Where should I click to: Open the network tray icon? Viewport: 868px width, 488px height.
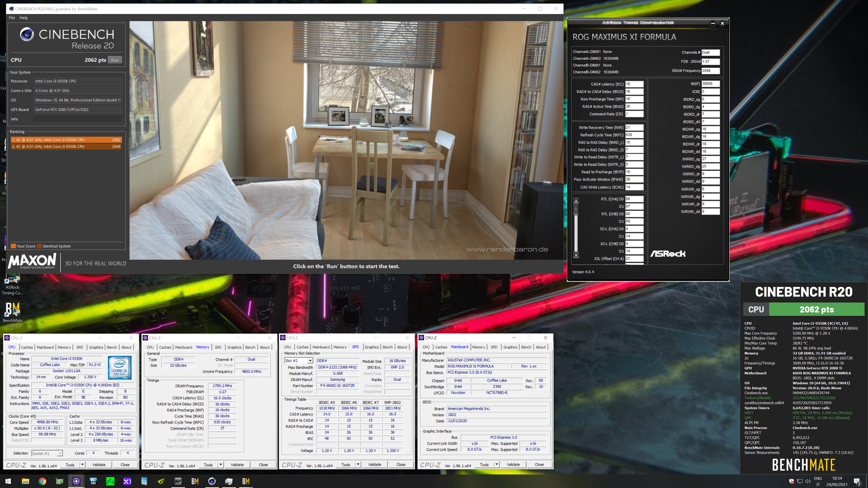point(800,481)
